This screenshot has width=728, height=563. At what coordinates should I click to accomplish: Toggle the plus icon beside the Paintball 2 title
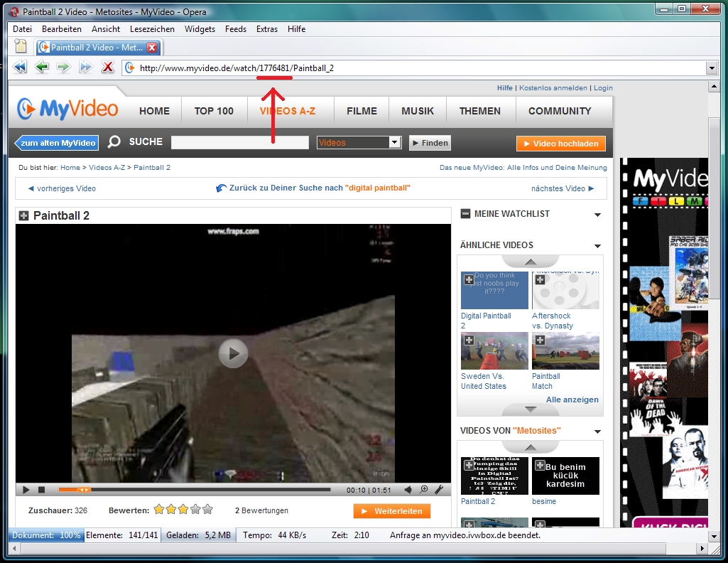pyautogui.click(x=23, y=215)
